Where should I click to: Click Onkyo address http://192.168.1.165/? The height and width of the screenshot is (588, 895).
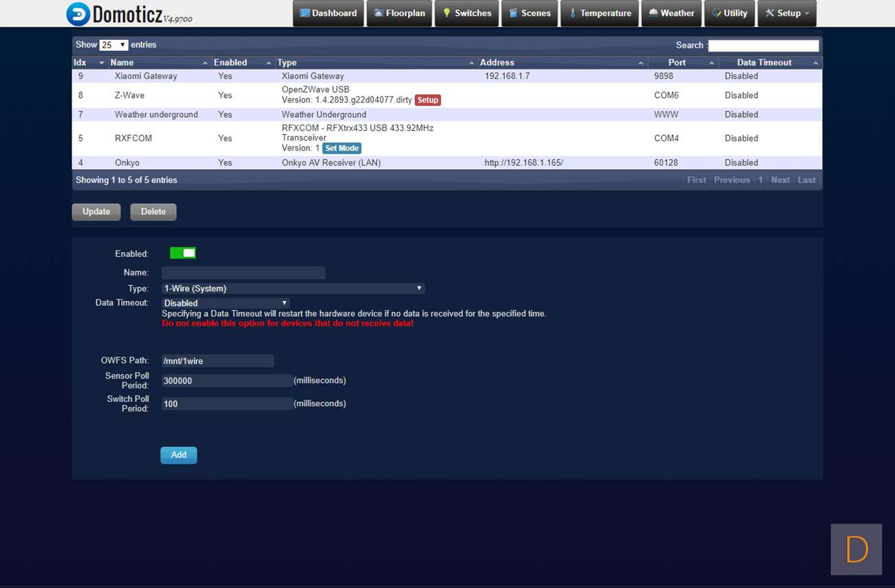coord(524,163)
